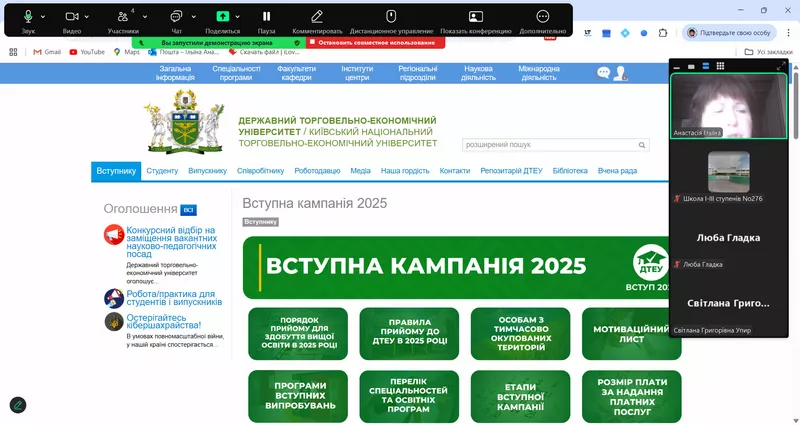This screenshot has width=800, height=425.
Task: Open the Участники participants panel
Action: (123, 17)
